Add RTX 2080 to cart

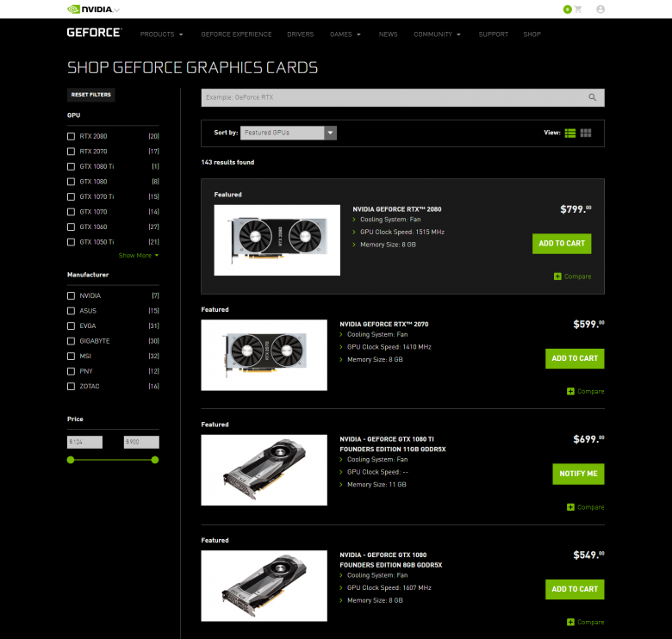(x=562, y=243)
